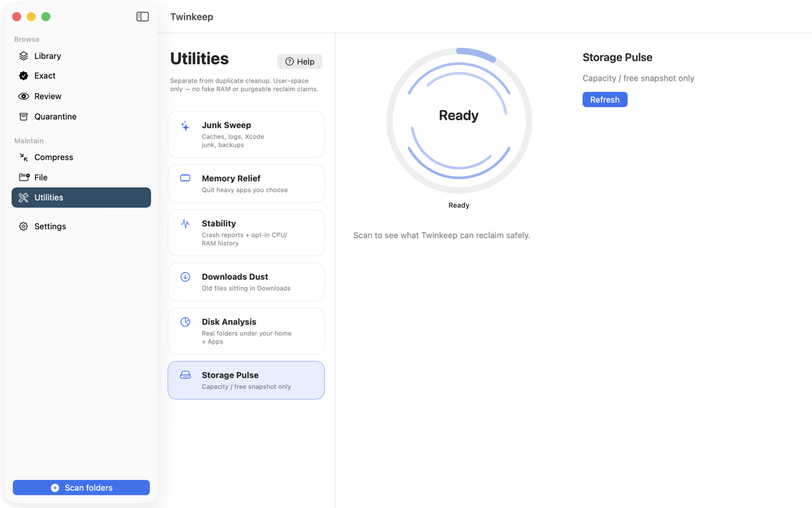Click the File folder icon
812x508 pixels.
[24, 177]
